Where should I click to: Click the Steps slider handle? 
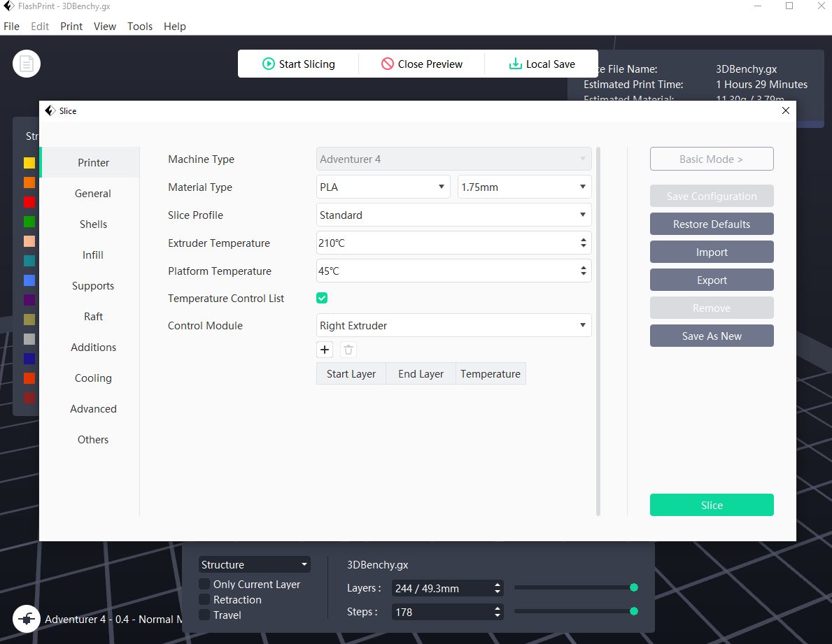coord(633,611)
